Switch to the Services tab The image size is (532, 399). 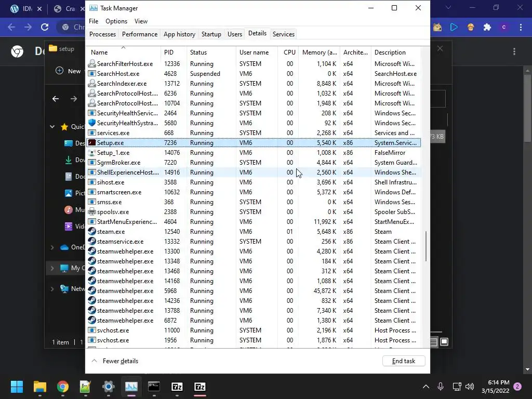pos(284,34)
